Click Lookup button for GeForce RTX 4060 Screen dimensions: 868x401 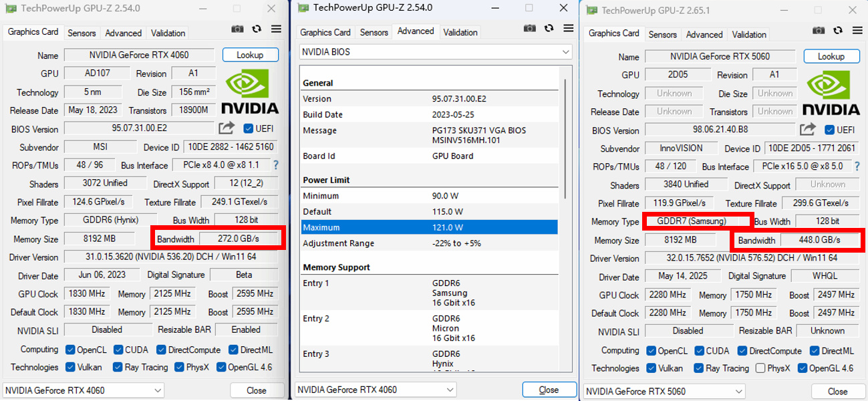tap(250, 55)
